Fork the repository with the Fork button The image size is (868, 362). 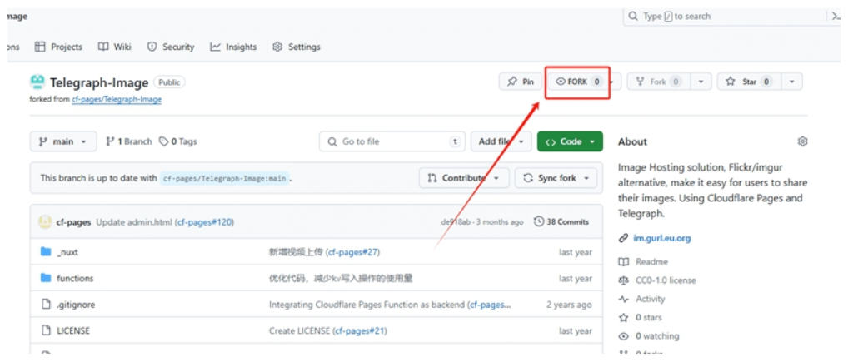click(x=658, y=82)
